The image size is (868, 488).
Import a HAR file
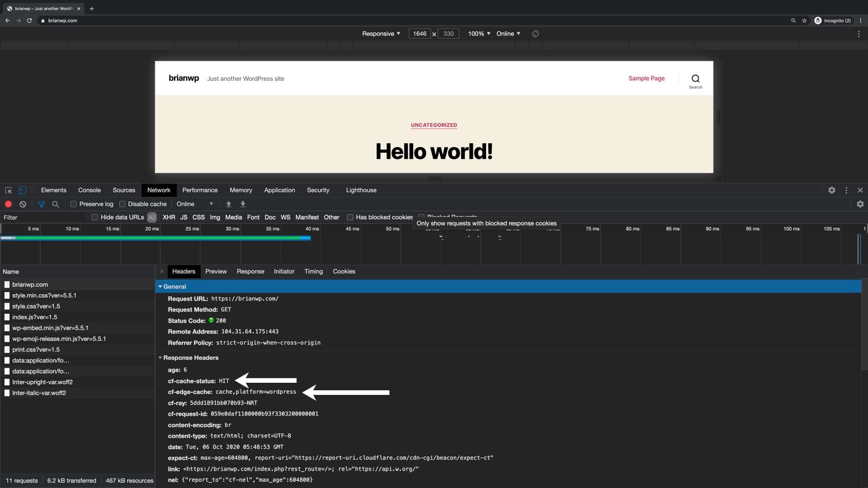click(229, 204)
